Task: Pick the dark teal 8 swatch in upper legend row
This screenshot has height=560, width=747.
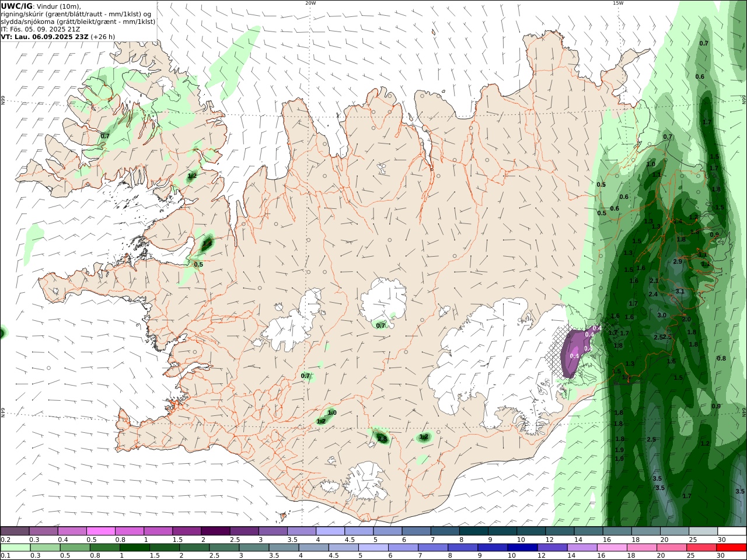Action: tap(474, 531)
